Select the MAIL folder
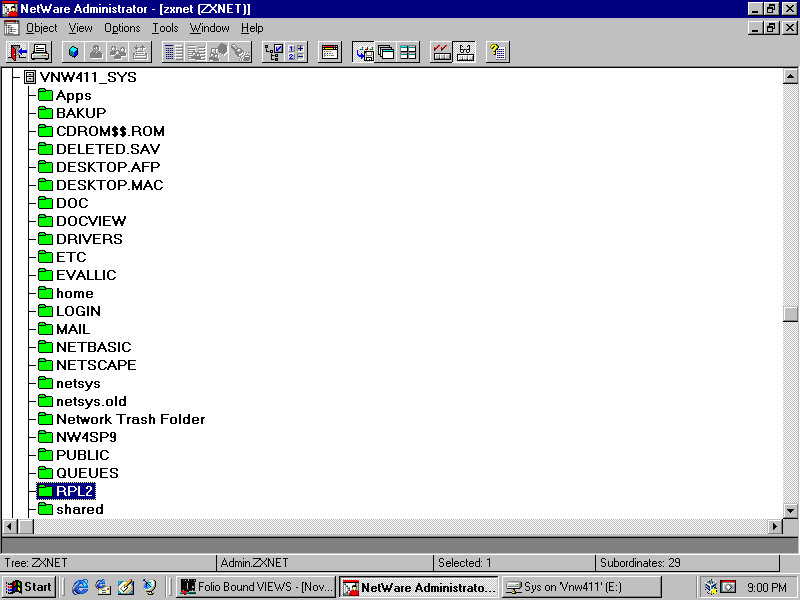The width and height of the screenshot is (800, 600). 64,329
